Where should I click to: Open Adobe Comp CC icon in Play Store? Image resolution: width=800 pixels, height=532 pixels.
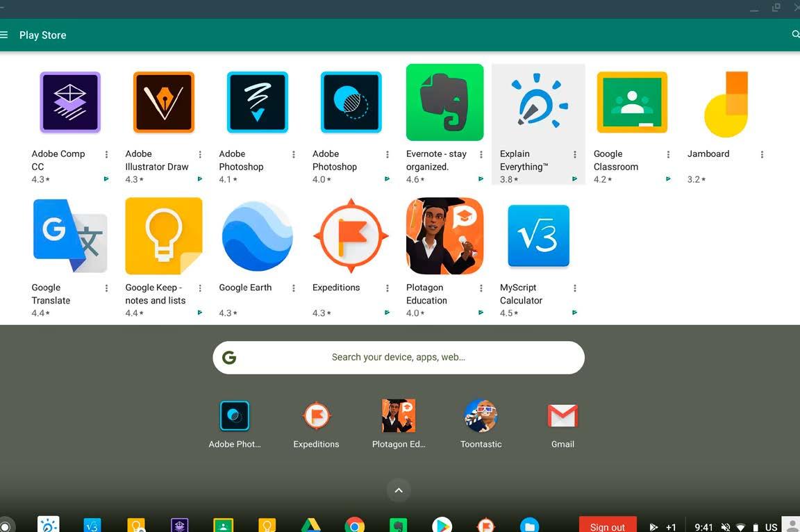pos(70,102)
